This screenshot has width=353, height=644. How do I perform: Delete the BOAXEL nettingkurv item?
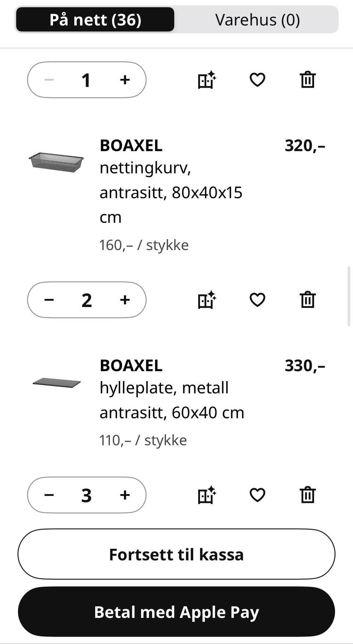click(307, 300)
